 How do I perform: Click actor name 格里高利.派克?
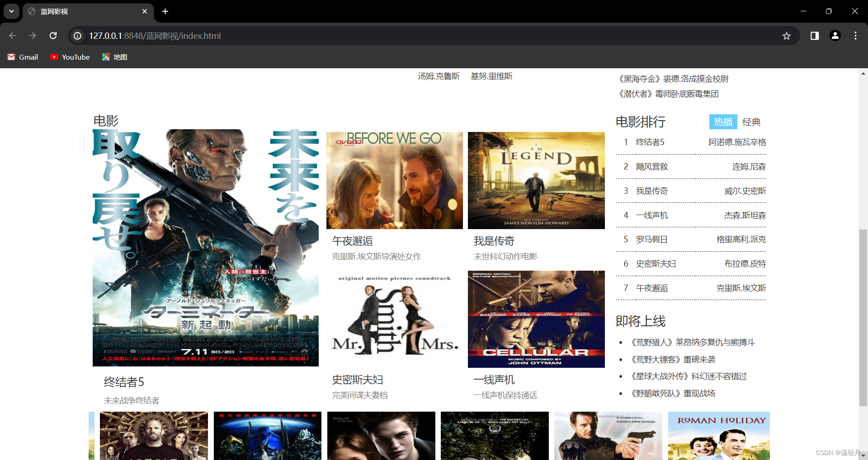click(741, 239)
